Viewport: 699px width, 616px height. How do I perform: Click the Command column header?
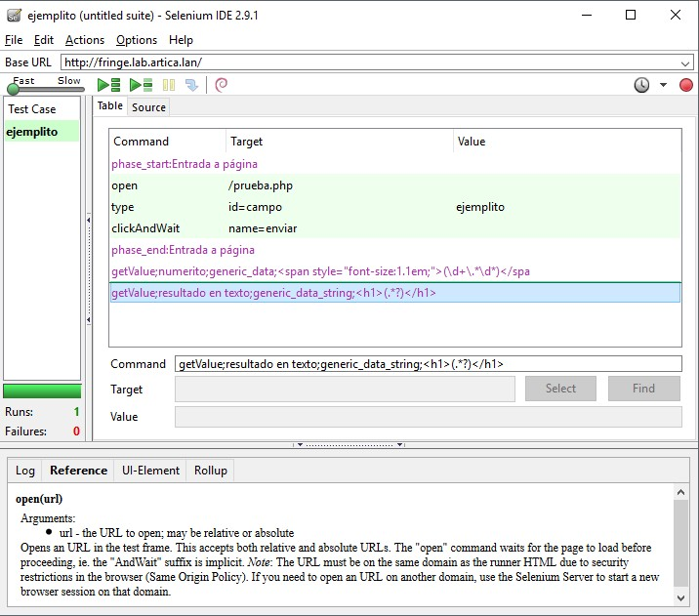(x=168, y=142)
